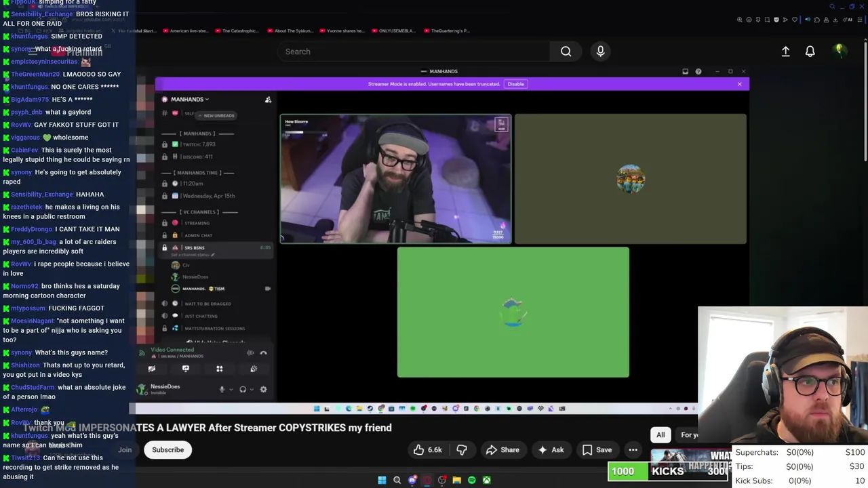Deafen Discord headphones
The height and width of the screenshot is (488, 868).
[243, 390]
